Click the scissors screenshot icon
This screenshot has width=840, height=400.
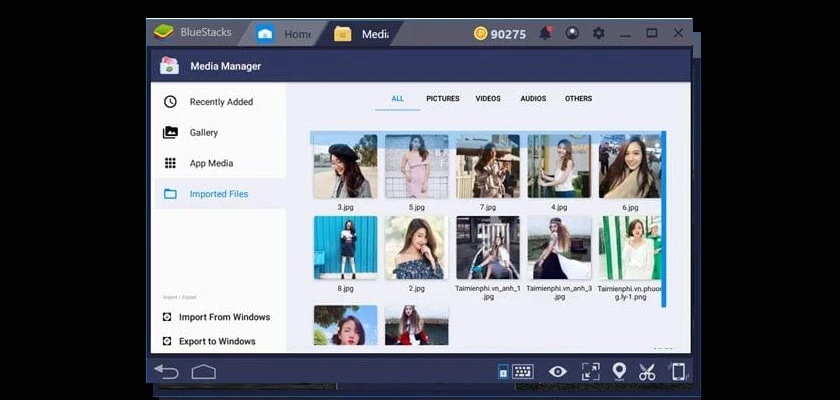(x=647, y=371)
